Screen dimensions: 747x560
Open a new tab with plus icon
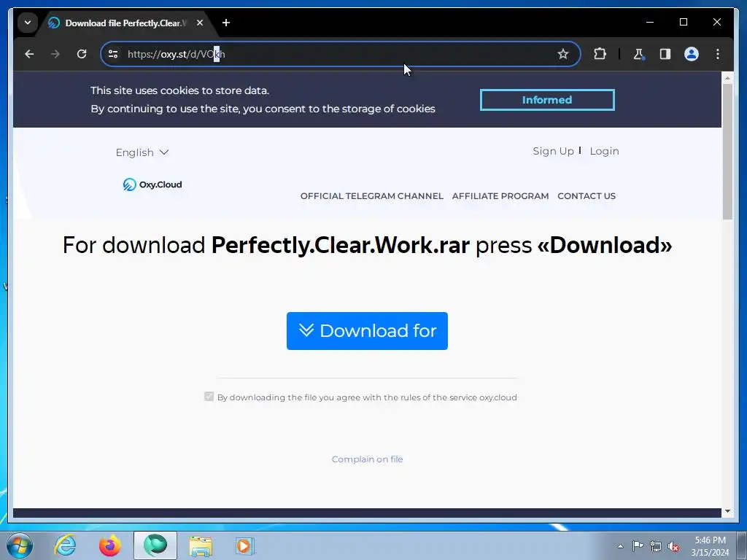tap(226, 23)
